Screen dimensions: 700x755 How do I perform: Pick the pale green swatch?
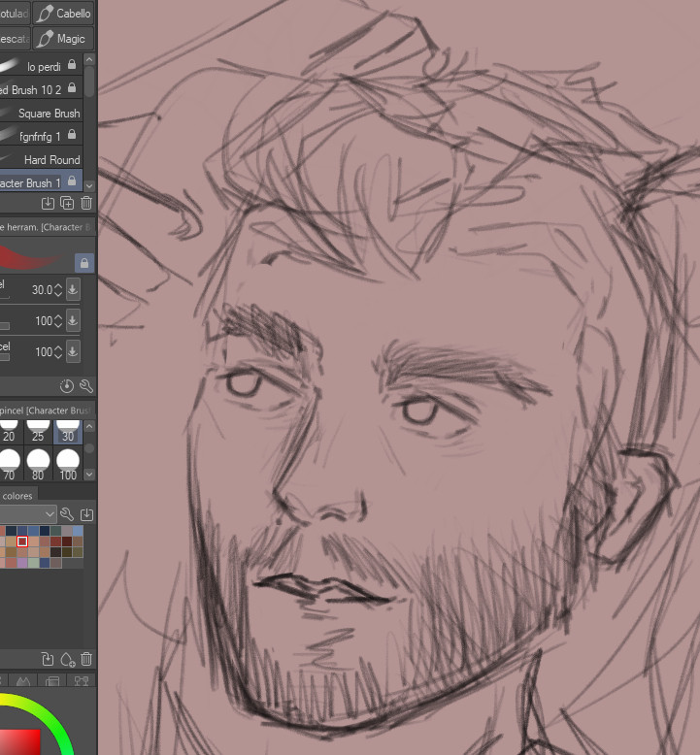(x=33, y=563)
